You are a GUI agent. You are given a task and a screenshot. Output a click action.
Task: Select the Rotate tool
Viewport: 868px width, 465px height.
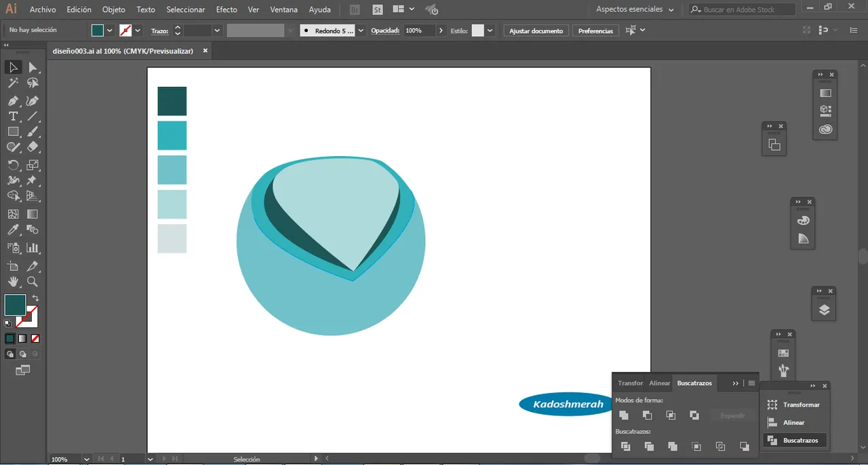[x=13, y=165]
